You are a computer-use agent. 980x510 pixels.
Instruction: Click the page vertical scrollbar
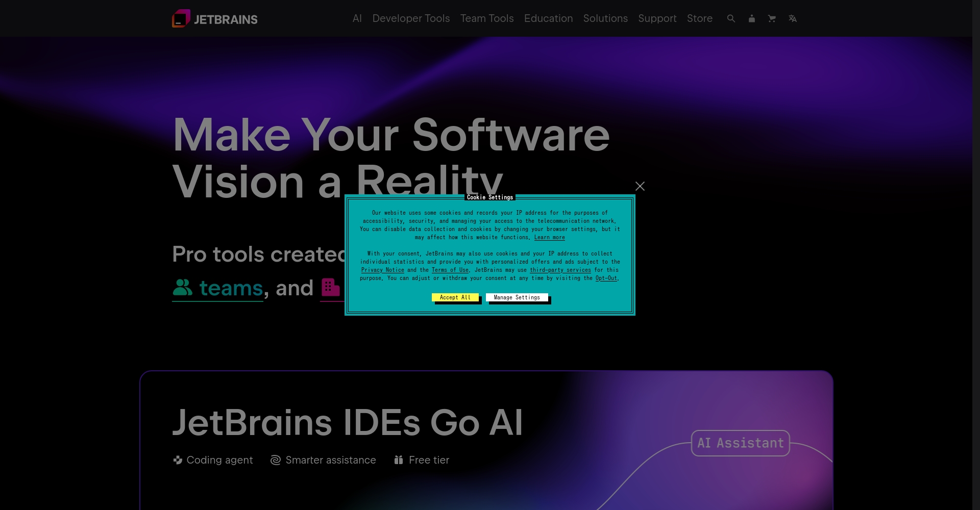tap(976, 255)
